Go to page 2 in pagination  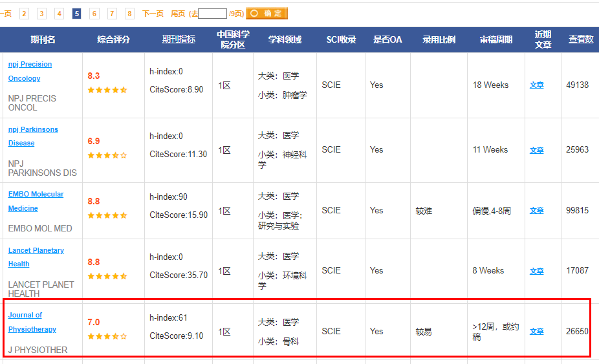pos(24,14)
